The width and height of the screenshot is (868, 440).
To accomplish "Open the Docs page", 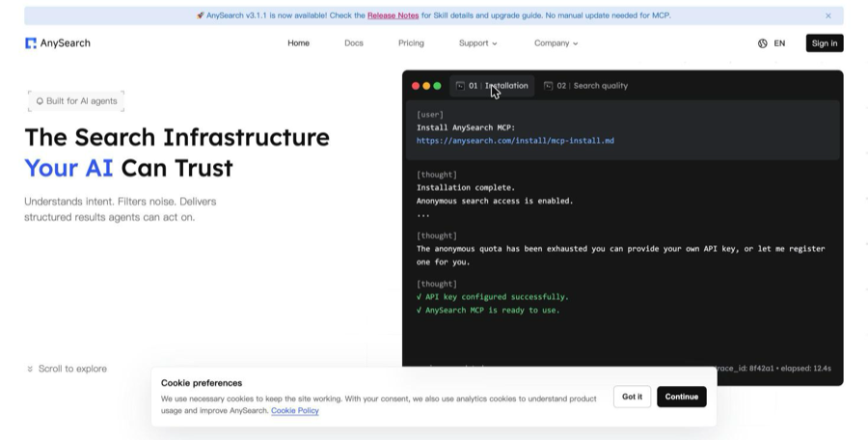I will pos(354,43).
